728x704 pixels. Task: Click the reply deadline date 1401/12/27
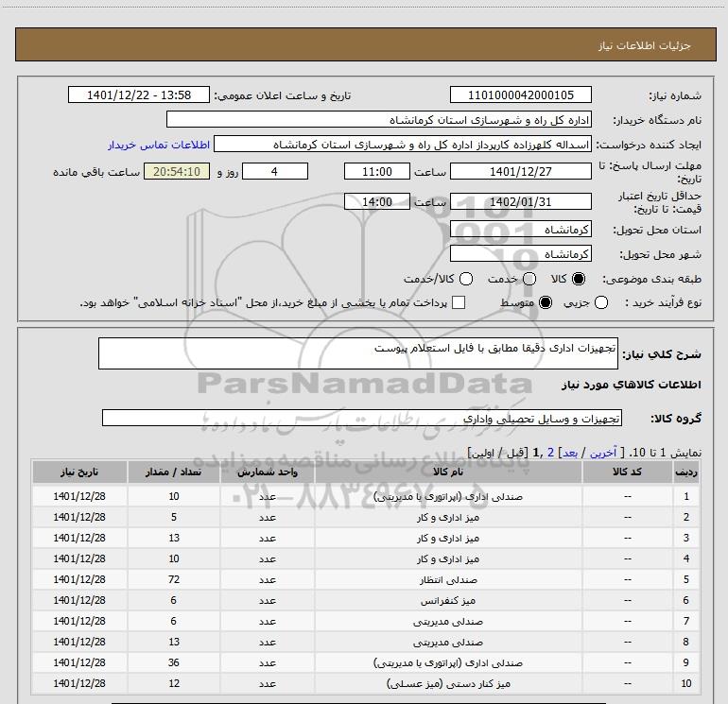coord(520,171)
